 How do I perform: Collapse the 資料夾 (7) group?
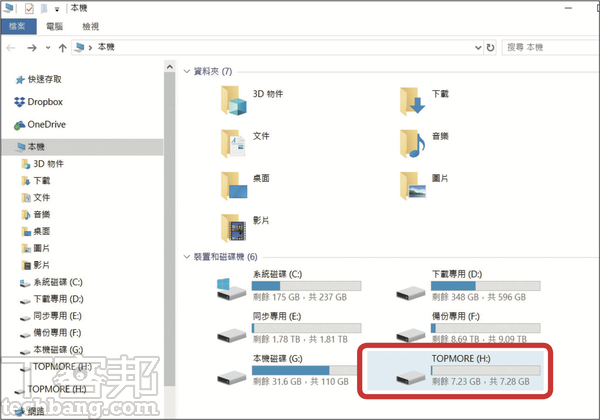[187, 71]
